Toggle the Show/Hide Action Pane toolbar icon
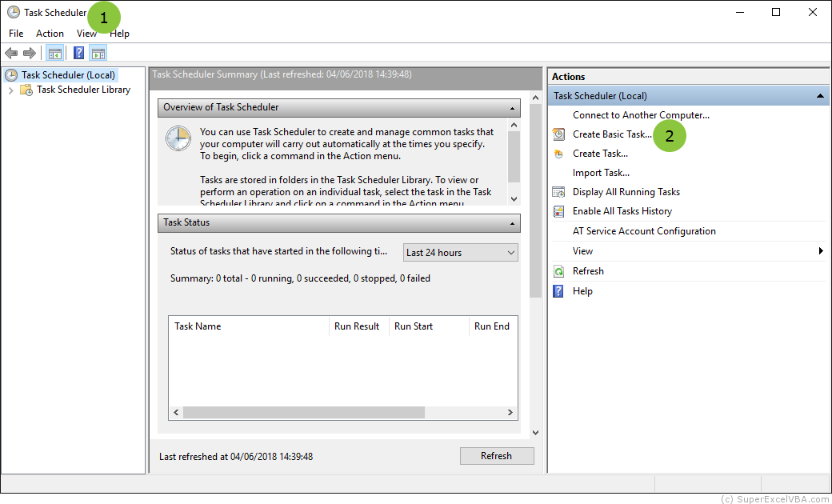The image size is (832, 504). (98, 53)
